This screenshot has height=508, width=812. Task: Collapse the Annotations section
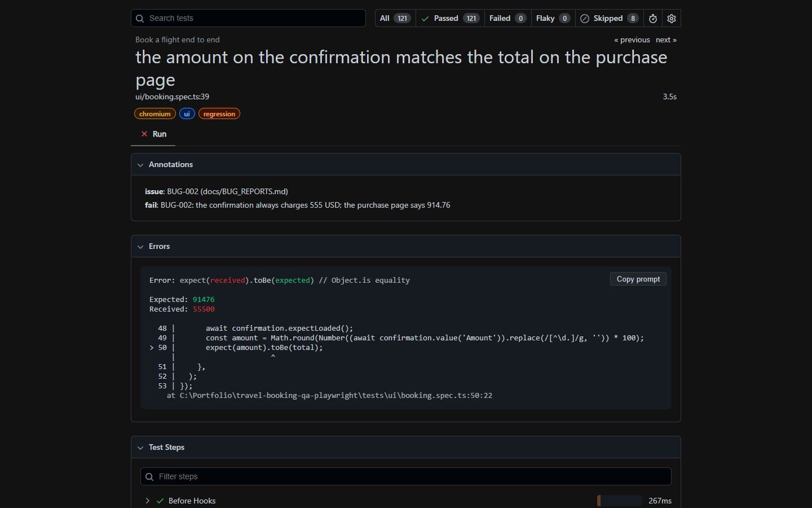406,165
